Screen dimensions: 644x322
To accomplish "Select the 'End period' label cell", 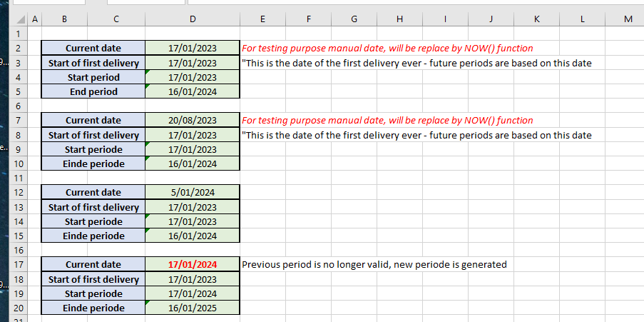I will [93, 91].
